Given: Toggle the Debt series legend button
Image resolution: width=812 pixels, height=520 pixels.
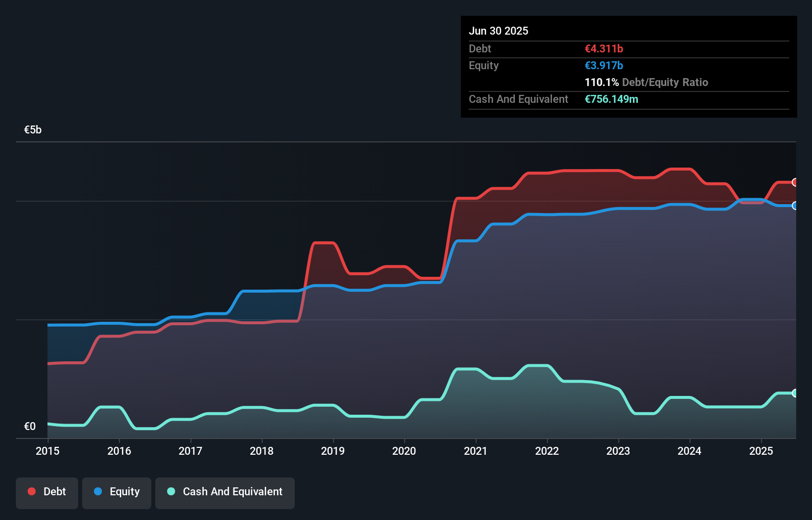Looking at the screenshot, I should [47, 493].
